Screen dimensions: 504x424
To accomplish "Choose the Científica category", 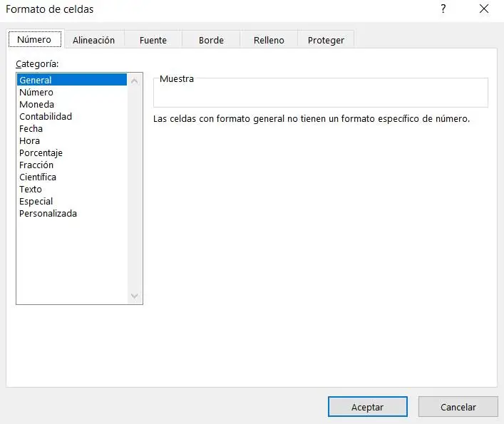I will (x=72, y=177).
